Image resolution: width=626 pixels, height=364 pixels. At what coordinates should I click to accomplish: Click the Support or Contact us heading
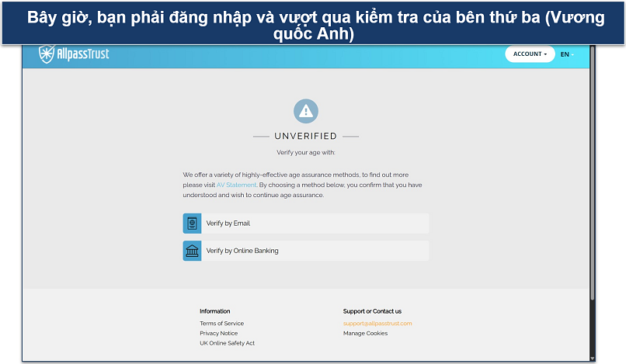[372, 311]
